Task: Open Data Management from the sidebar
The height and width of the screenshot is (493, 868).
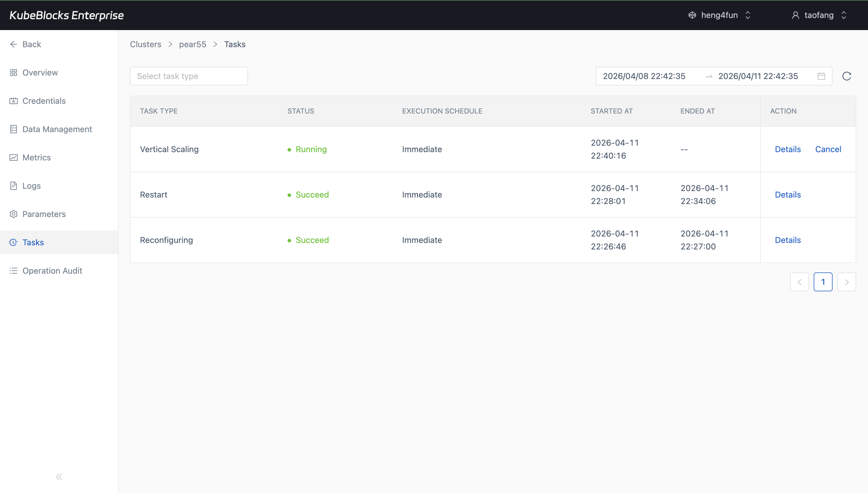Action: pyautogui.click(x=14, y=129)
